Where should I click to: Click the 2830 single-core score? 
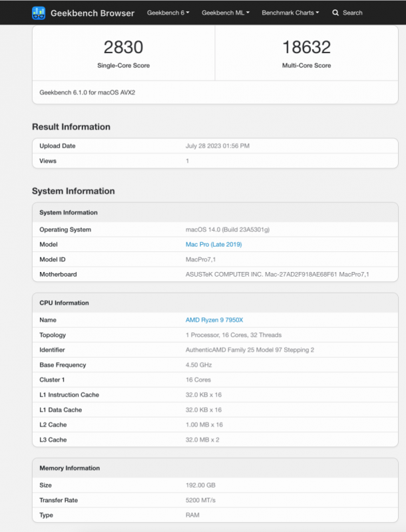click(123, 47)
